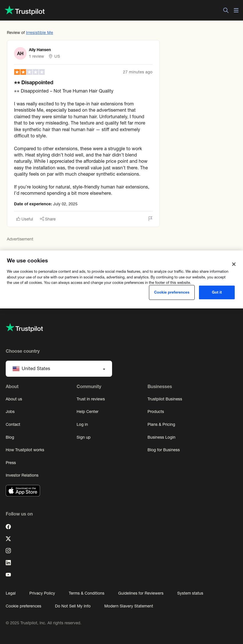Click the two-star rating image
243x644 pixels.
(29, 72)
